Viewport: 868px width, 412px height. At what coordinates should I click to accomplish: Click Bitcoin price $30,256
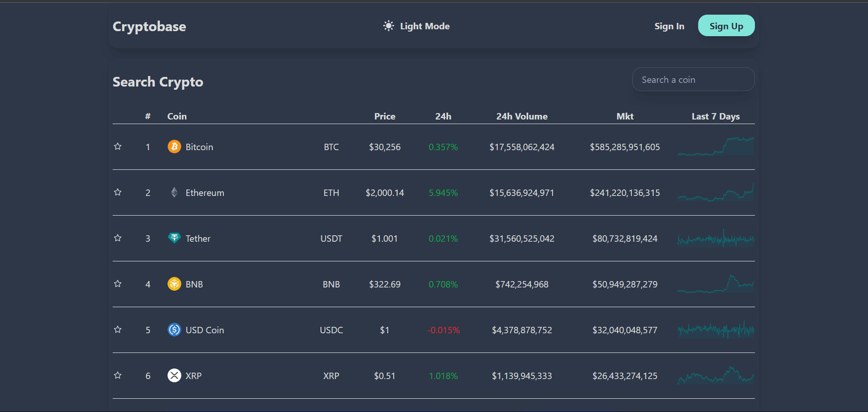click(x=385, y=147)
